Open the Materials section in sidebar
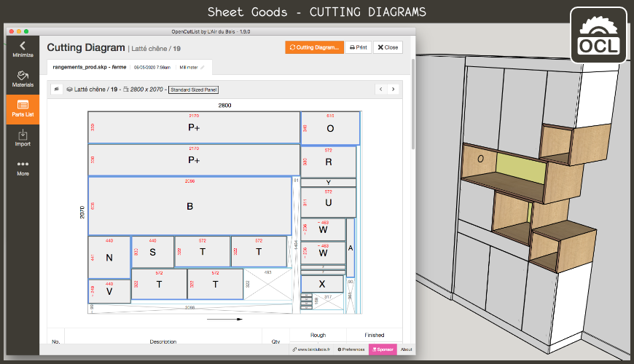Image resolution: width=634 pixels, height=364 pixels. [23, 79]
